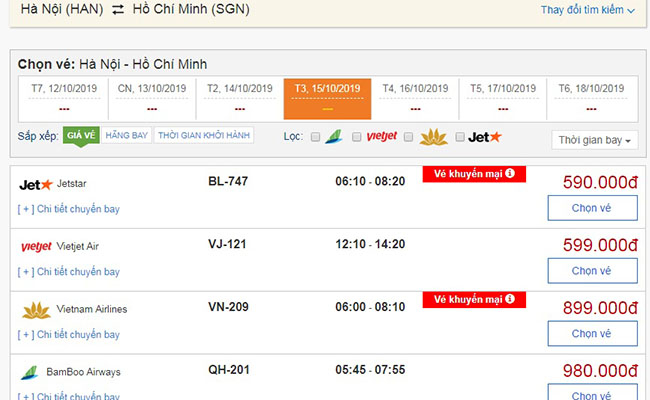The height and width of the screenshot is (400, 650).
Task: Click the Bamboo Airways logo in flight list
Action: coord(30,372)
